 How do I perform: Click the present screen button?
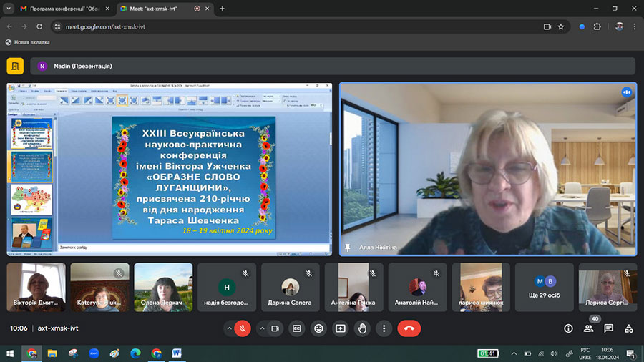click(x=341, y=328)
